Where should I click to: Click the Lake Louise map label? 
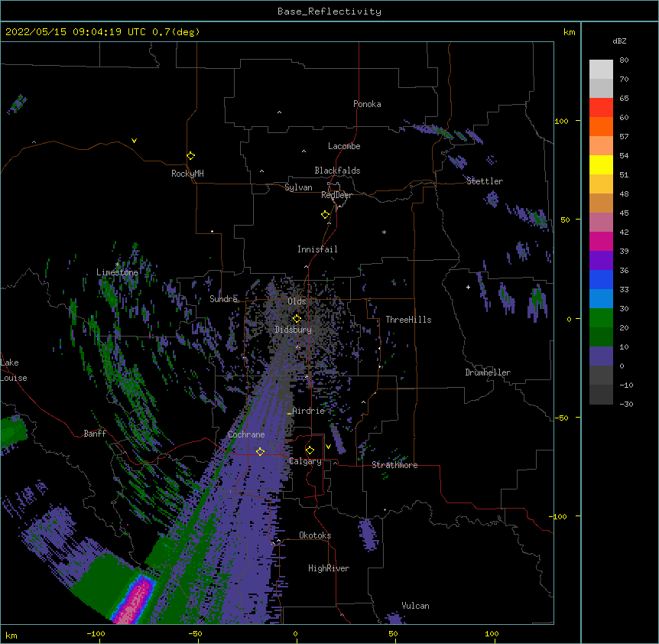click(x=14, y=370)
